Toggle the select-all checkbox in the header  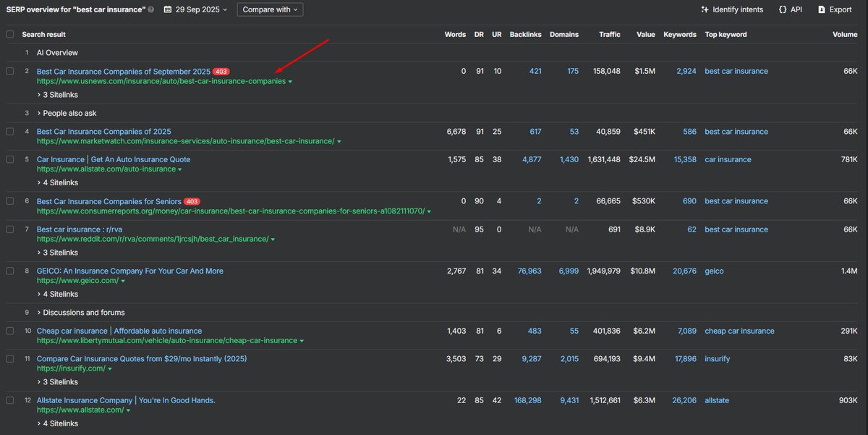10,34
